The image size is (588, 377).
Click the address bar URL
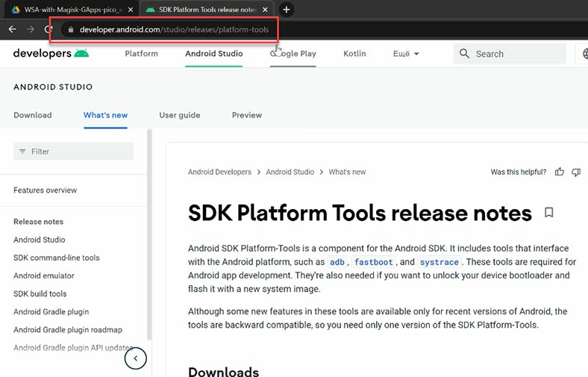(174, 30)
